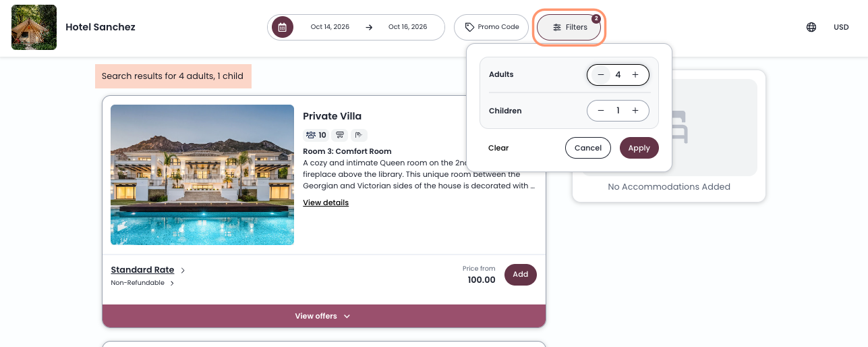Decrease the Children count with minus

[x=601, y=111]
